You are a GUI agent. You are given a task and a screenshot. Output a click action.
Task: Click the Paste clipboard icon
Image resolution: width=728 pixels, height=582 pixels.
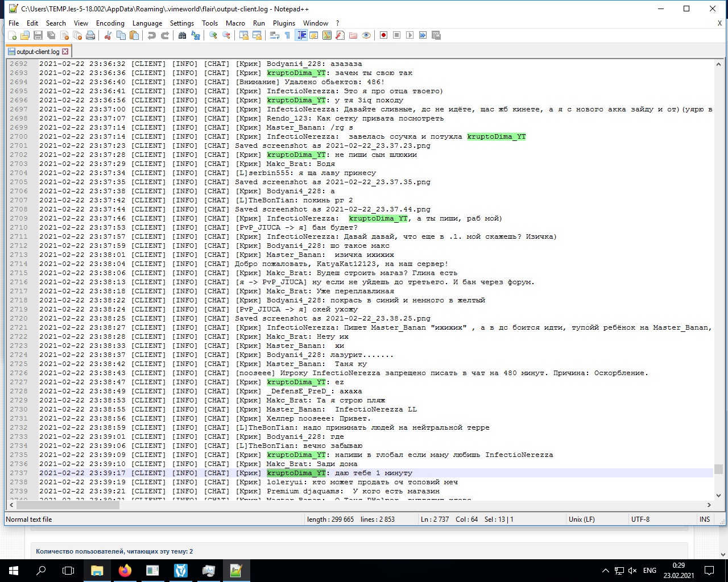pyautogui.click(x=134, y=35)
